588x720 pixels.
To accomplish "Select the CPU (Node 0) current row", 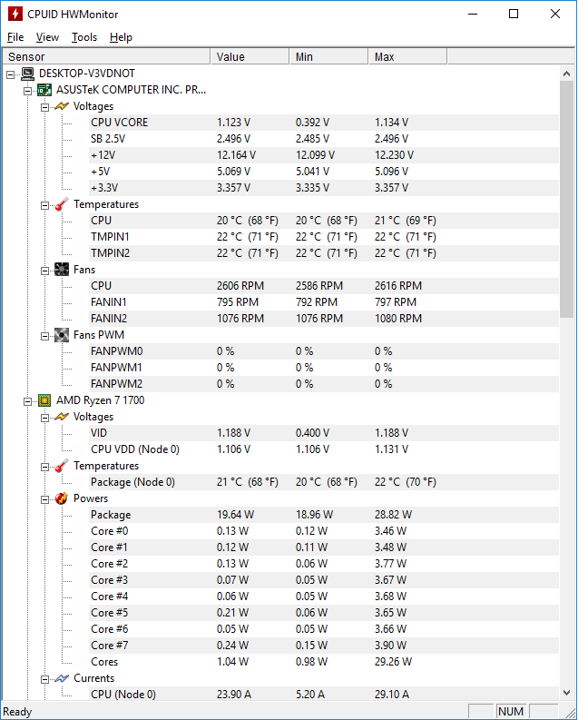I will (324, 695).
